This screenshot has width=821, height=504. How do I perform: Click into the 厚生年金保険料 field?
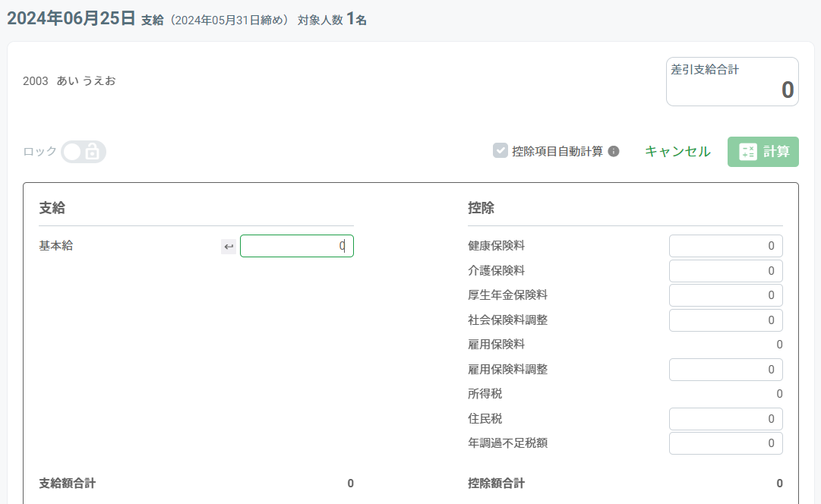[725, 295]
